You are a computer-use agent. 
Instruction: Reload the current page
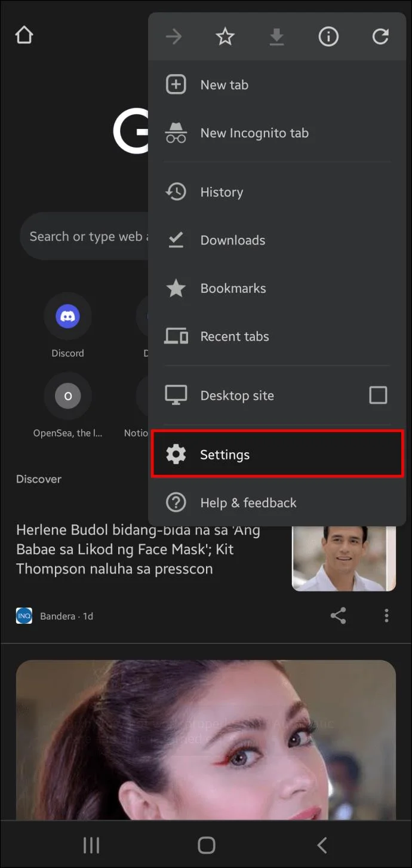380,36
